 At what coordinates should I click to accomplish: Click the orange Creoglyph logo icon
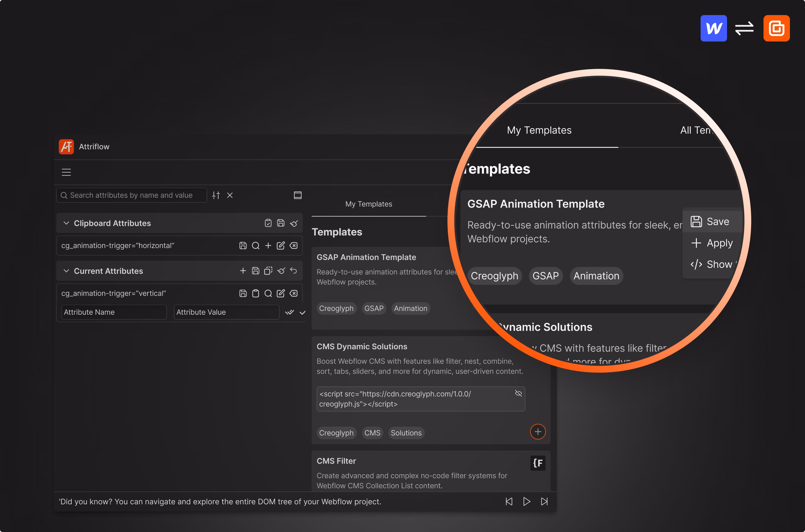point(776,28)
